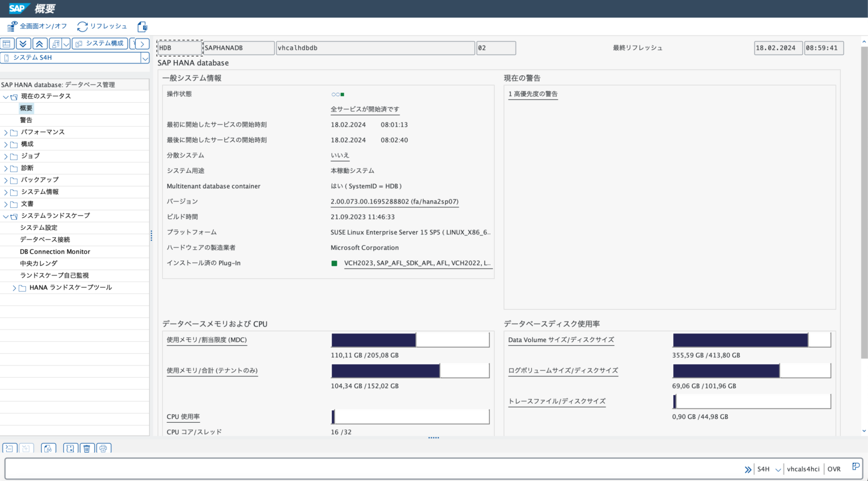This screenshot has height=481, width=868.
Task: Click the save icon next to the trash
Action: click(70, 448)
